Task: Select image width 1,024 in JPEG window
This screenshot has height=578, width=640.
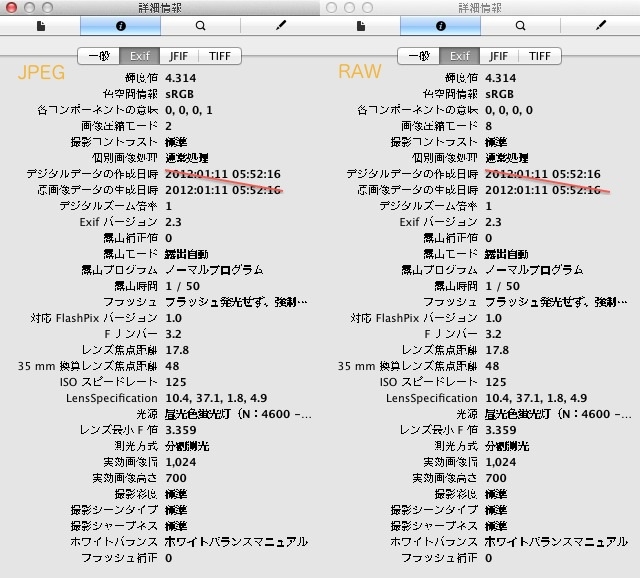Action: point(180,462)
